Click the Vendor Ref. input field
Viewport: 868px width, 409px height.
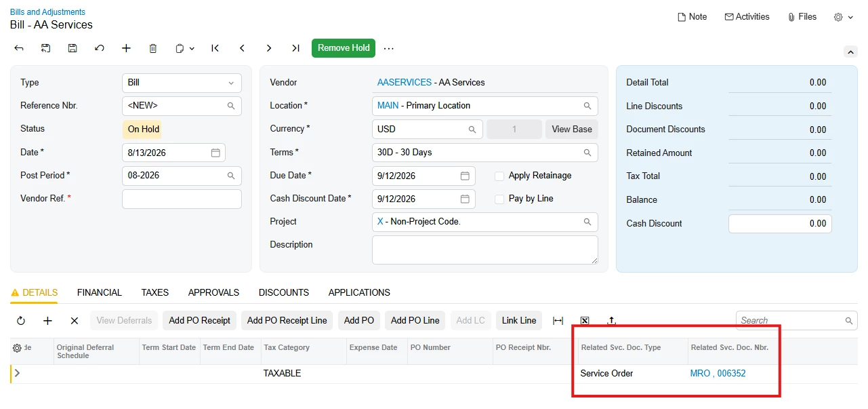pos(182,199)
